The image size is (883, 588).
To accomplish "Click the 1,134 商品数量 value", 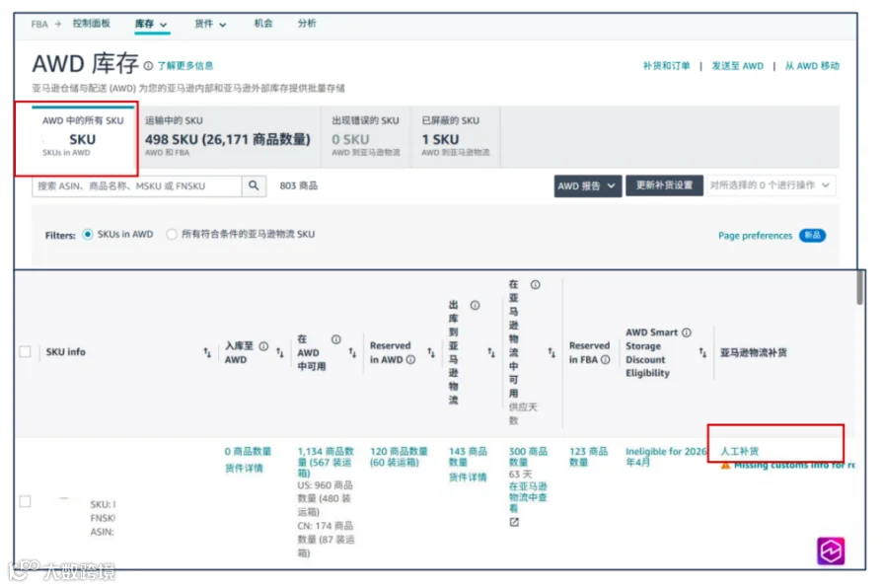I will [x=326, y=462].
